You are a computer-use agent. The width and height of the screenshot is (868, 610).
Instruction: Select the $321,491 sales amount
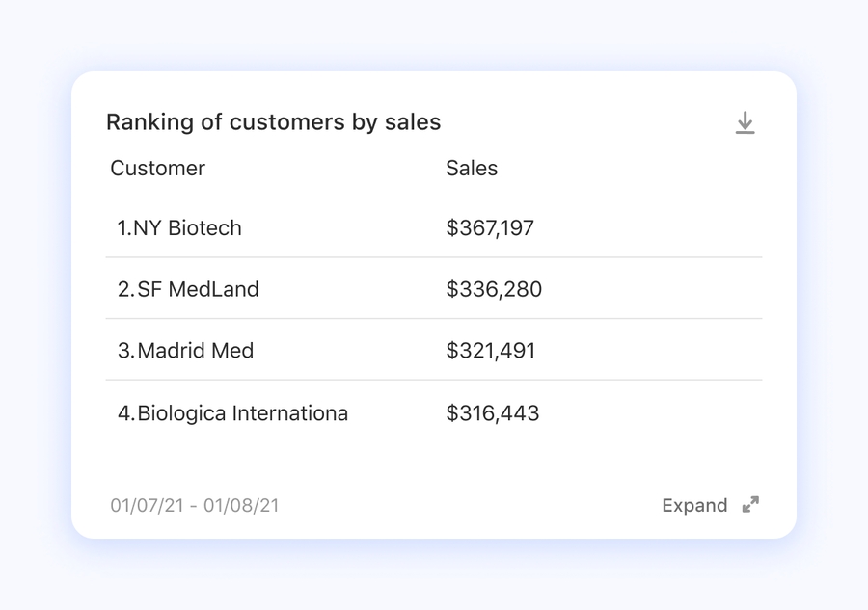click(490, 351)
